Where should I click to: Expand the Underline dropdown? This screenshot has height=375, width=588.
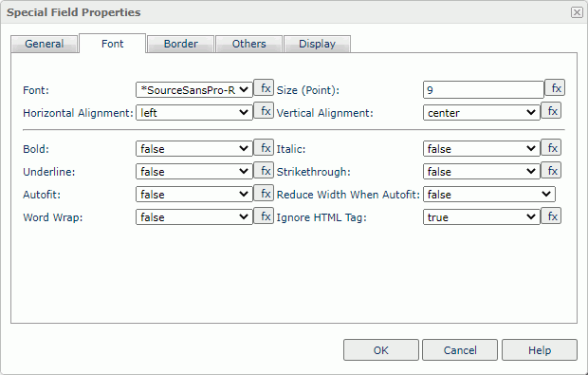pos(193,172)
